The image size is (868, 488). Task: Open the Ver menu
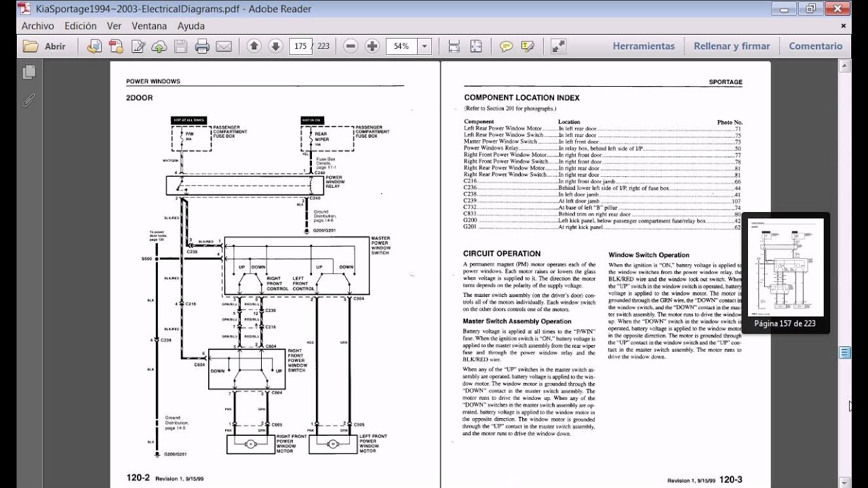(x=114, y=26)
